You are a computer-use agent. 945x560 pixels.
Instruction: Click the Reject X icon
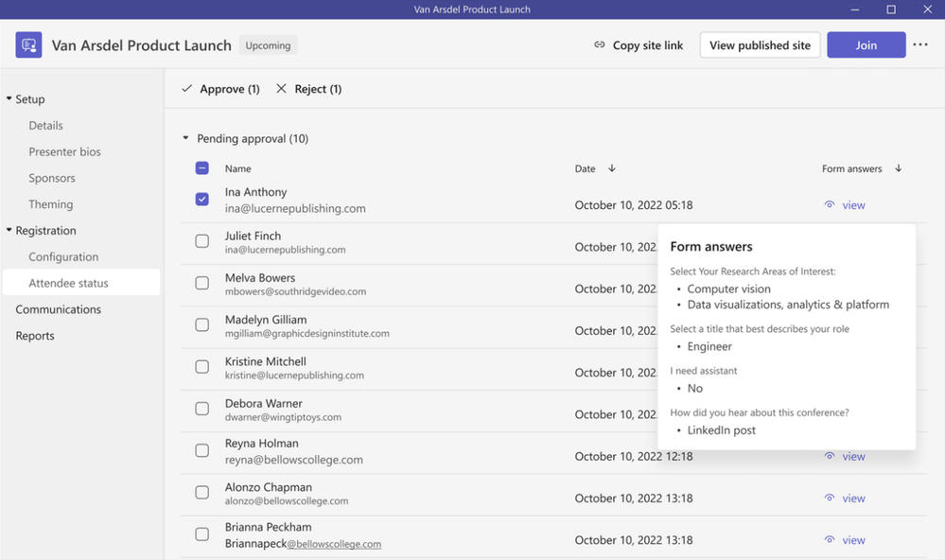(x=281, y=89)
